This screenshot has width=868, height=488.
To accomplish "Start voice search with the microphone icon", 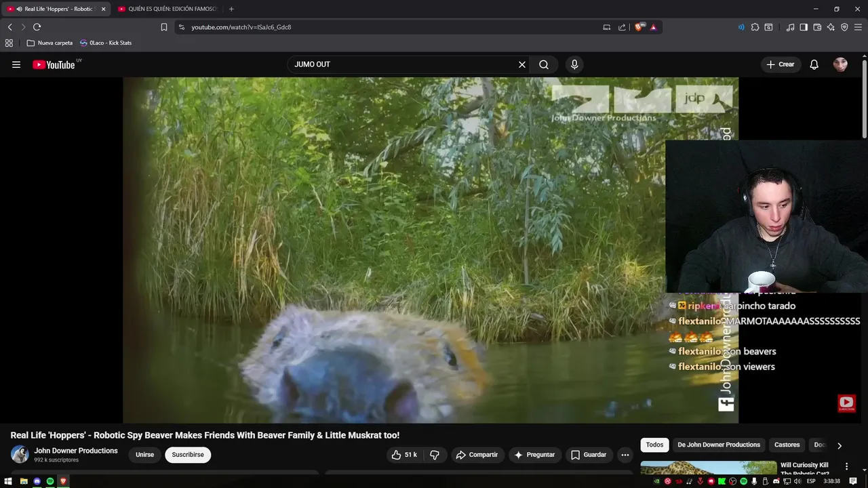I will [574, 64].
